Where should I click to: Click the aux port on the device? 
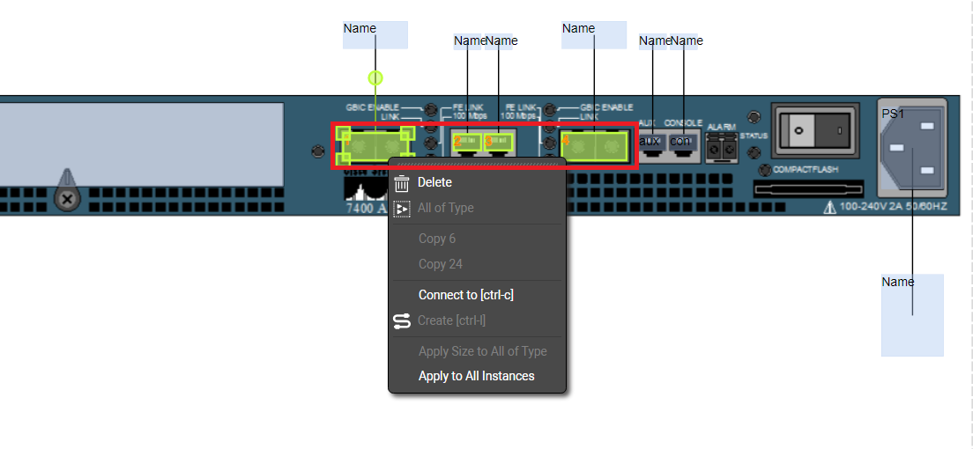pyautogui.click(x=651, y=142)
